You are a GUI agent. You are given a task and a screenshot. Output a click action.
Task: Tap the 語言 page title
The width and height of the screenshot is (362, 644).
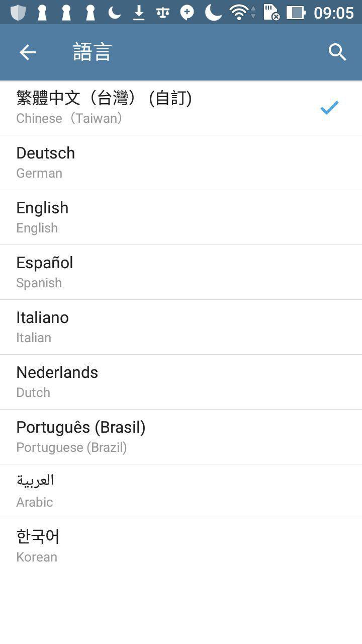click(x=92, y=52)
